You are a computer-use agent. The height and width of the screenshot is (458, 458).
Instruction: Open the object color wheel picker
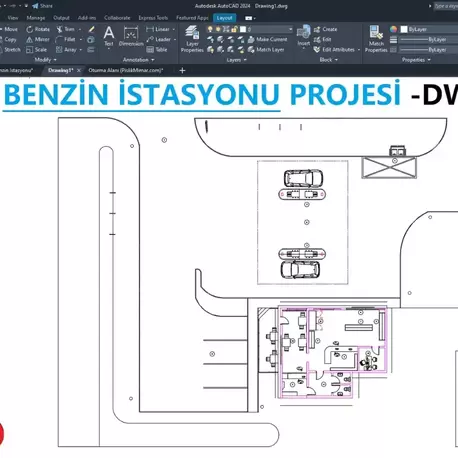click(394, 29)
